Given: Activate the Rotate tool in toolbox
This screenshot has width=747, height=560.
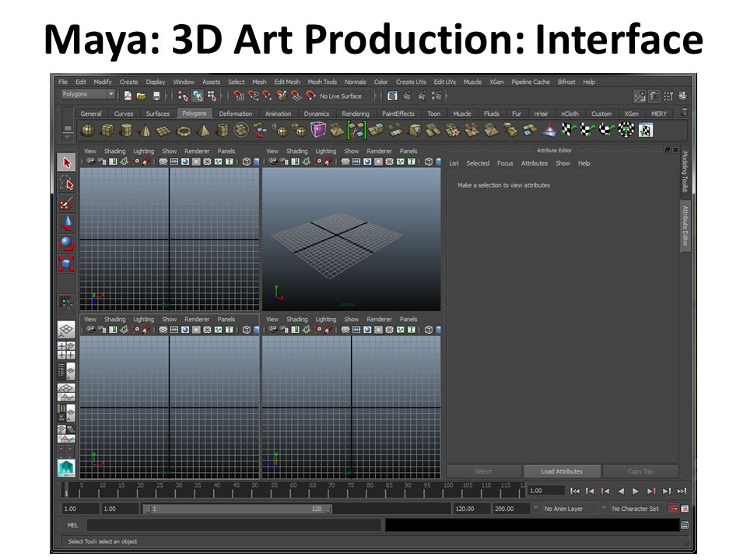Looking at the screenshot, I should [x=66, y=243].
